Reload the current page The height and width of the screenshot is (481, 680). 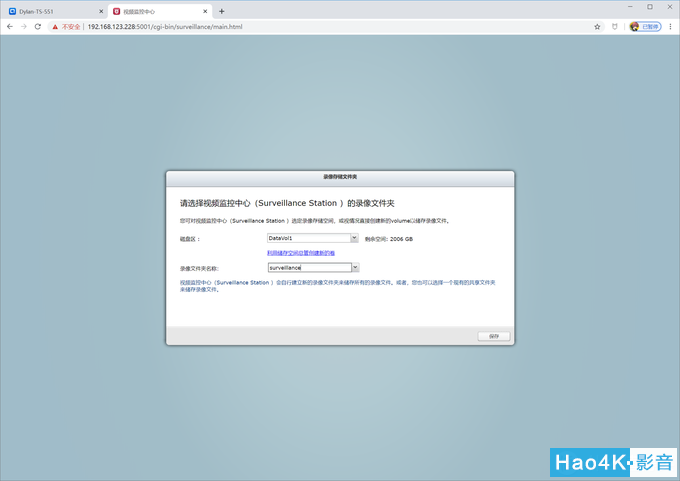pyautogui.click(x=38, y=26)
